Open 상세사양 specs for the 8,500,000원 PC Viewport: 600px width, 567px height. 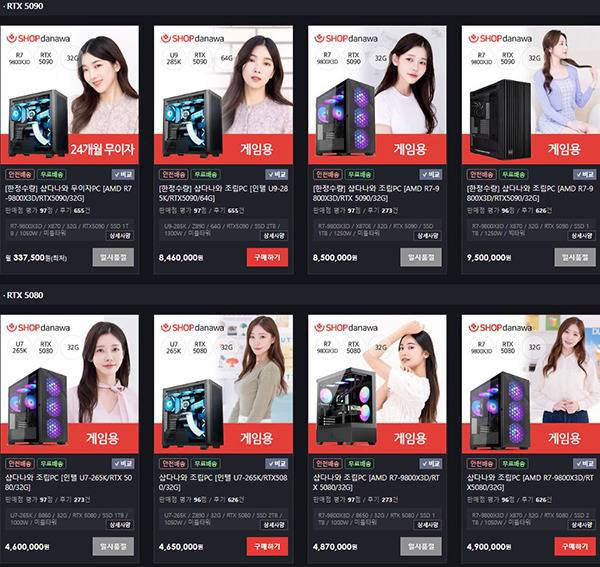tap(427, 236)
